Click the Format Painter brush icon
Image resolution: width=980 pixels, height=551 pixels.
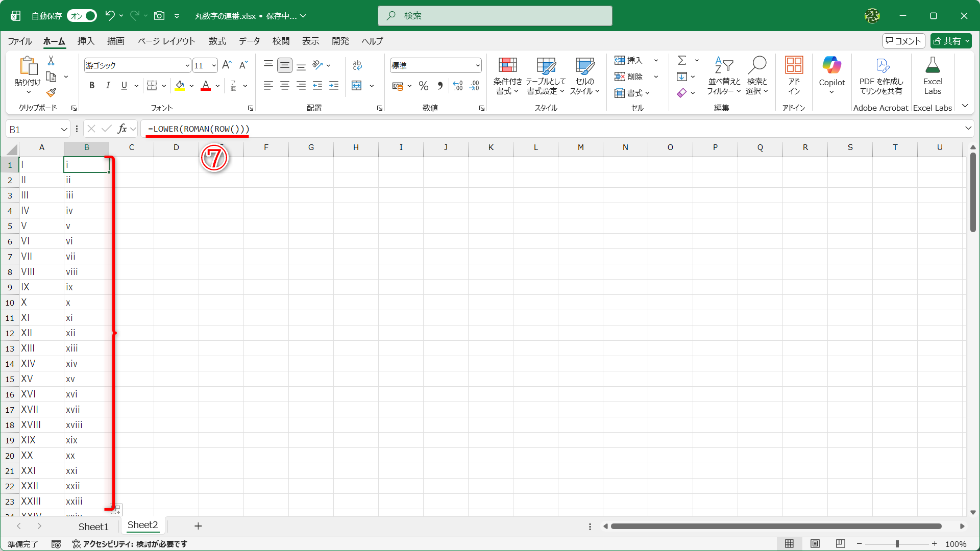(x=51, y=93)
